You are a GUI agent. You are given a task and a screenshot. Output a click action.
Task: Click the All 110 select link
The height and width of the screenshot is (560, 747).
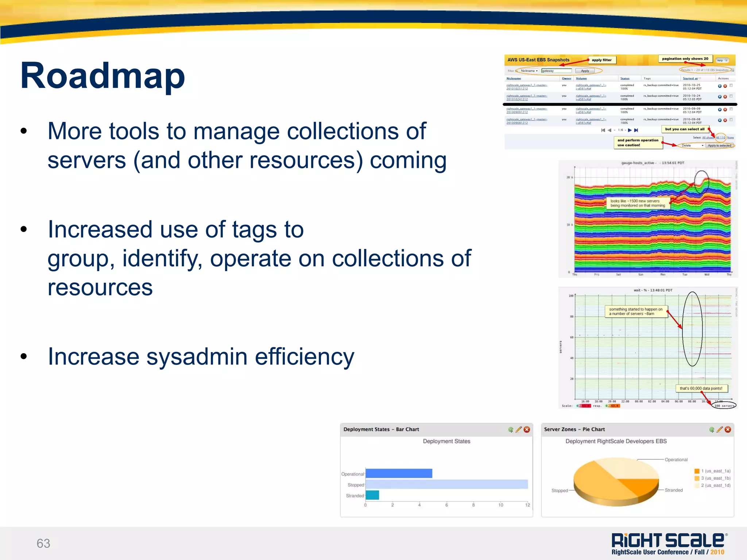tap(720, 138)
